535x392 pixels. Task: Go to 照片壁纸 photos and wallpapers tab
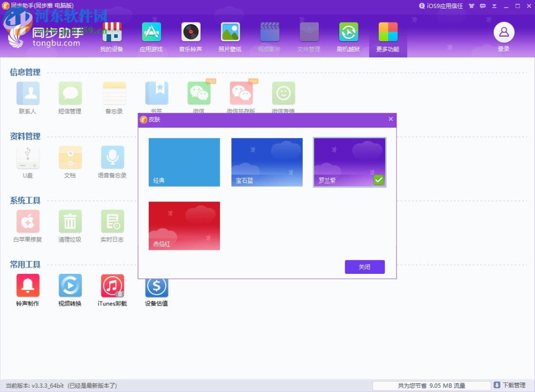[230, 37]
